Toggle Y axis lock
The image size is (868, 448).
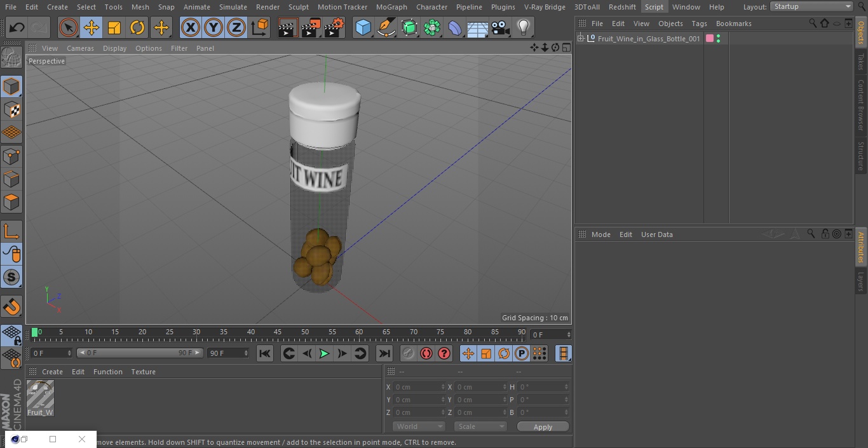[x=214, y=27]
